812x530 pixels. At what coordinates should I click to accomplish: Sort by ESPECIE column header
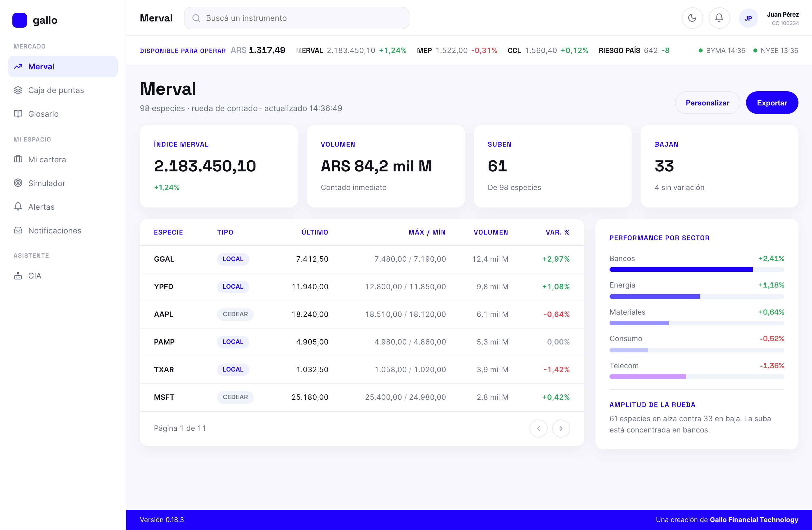pyautogui.click(x=168, y=232)
